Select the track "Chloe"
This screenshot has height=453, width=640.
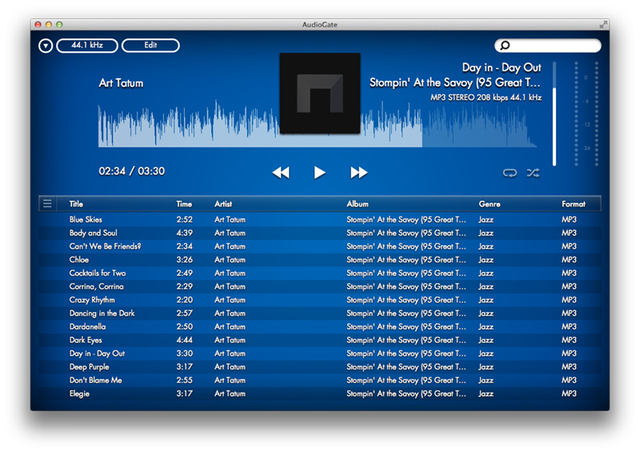320,260
